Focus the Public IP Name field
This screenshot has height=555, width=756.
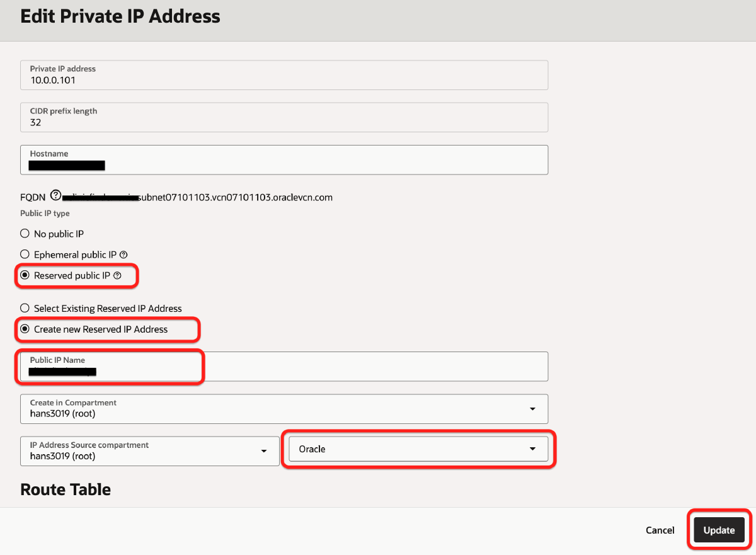pyautogui.click(x=284, y=367)
